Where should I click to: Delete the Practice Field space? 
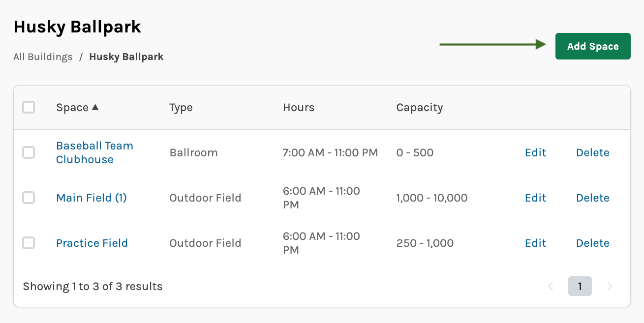coord(592,243)
